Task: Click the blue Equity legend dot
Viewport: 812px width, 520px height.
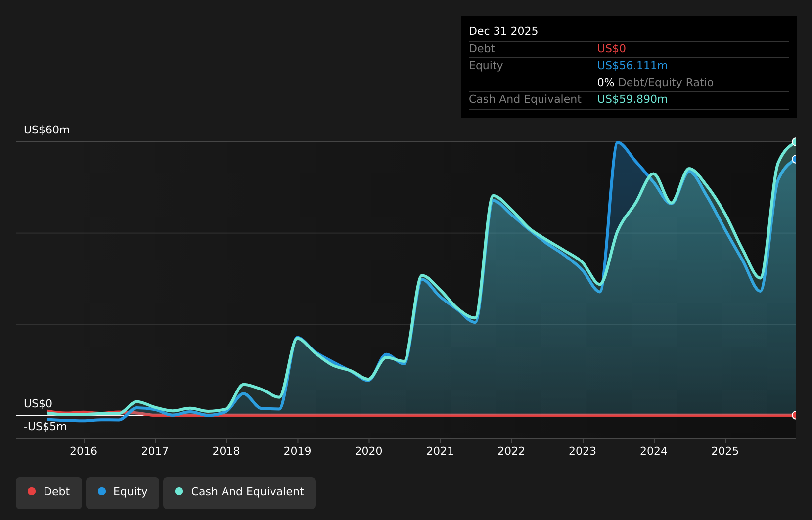Action: tap(102, 491)
